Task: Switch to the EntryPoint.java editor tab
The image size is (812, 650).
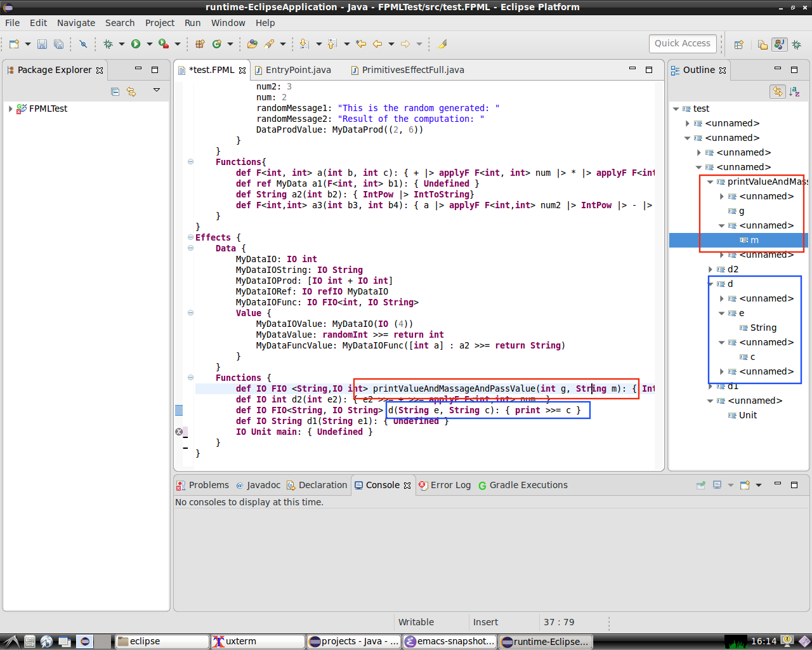Action: coord(298,70)
